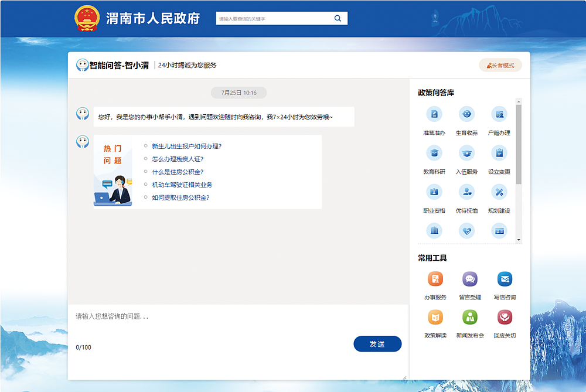This screenshot has height=392, width=586.
Task: Click the 教育科研 graduation cap icon
Action: (434, 153)
